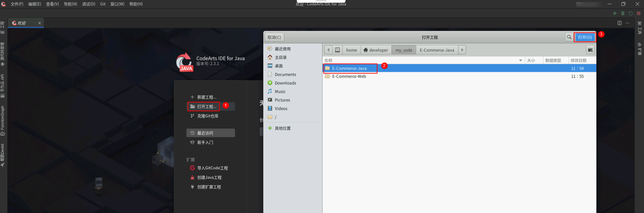Click 其他位置 in places sidebar

(293, 128)
